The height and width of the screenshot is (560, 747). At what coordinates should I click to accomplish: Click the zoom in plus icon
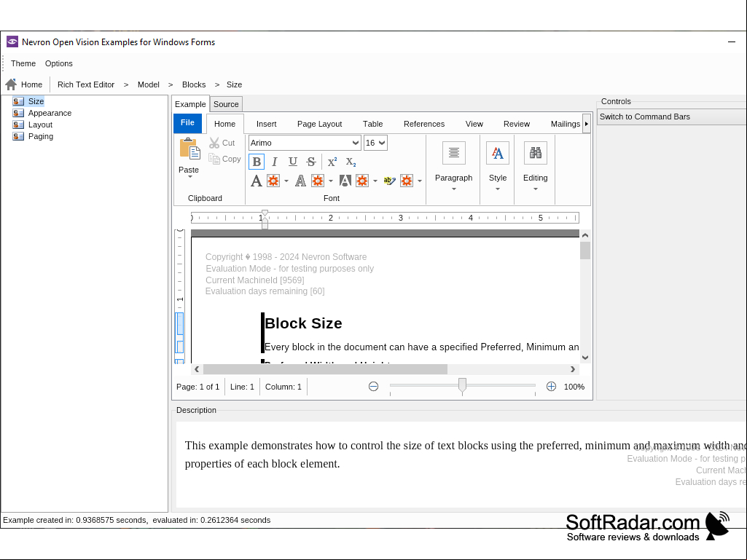[x=551, y=387]
